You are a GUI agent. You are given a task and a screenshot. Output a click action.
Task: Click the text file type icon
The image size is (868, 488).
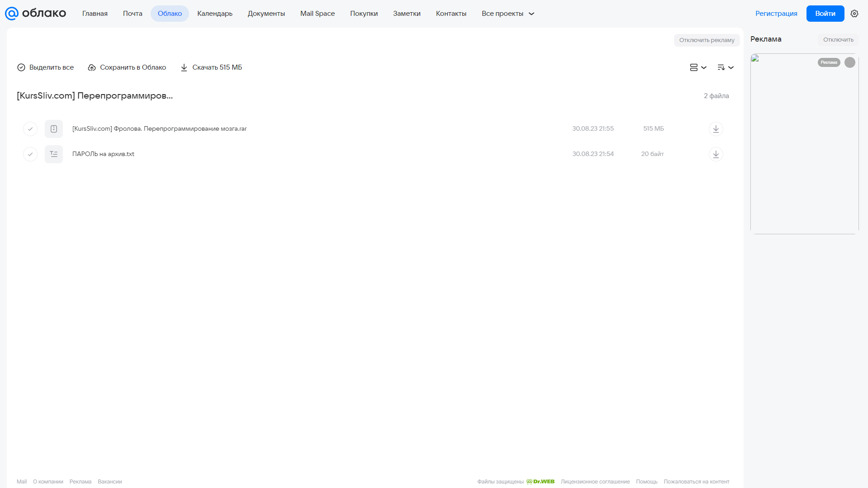[54, 154]
